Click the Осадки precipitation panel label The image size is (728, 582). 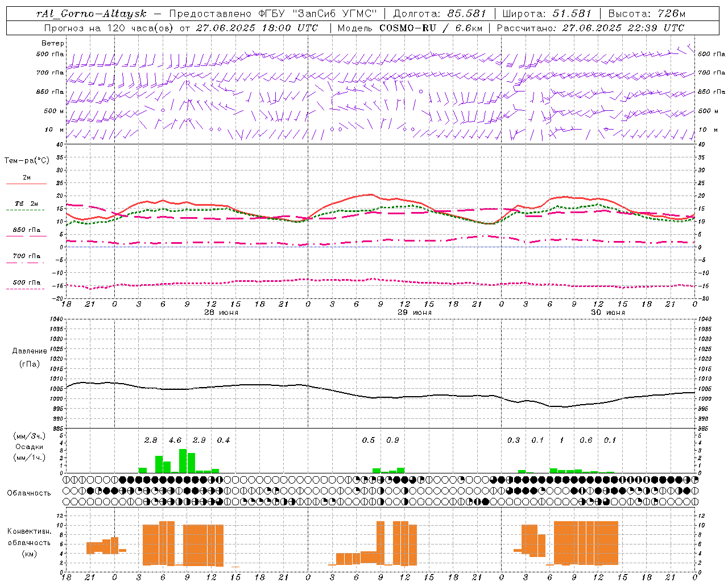point(30,447)
